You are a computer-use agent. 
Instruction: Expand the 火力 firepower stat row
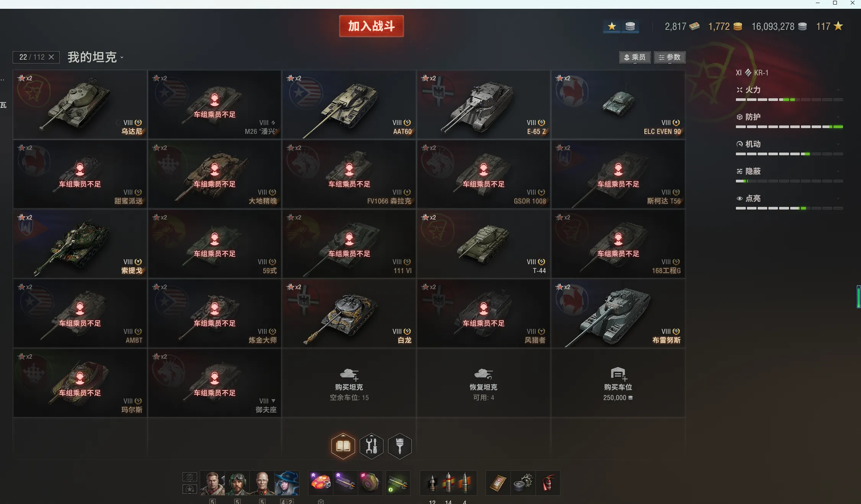pyautogui.click(x=789, y=93)
